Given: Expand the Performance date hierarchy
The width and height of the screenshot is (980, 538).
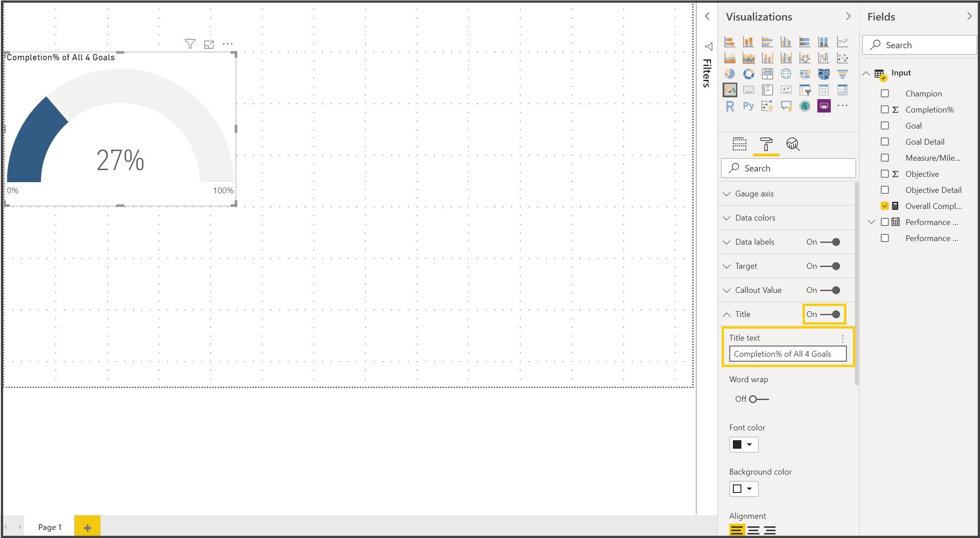Looking at the screenshot, I should coord(871,222).
